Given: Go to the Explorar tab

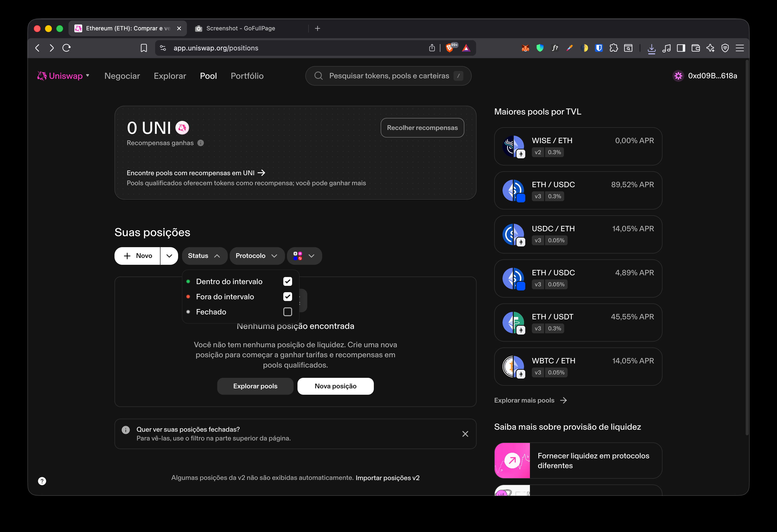Looking at the screenshot, I should [x=170, y=76].
